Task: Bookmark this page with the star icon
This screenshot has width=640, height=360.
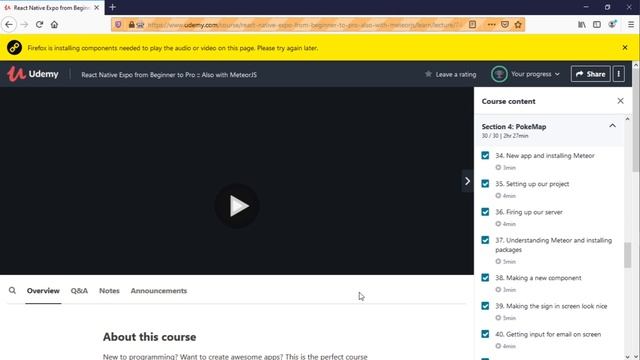Action: pyautogui.click(x=518, y=24)
